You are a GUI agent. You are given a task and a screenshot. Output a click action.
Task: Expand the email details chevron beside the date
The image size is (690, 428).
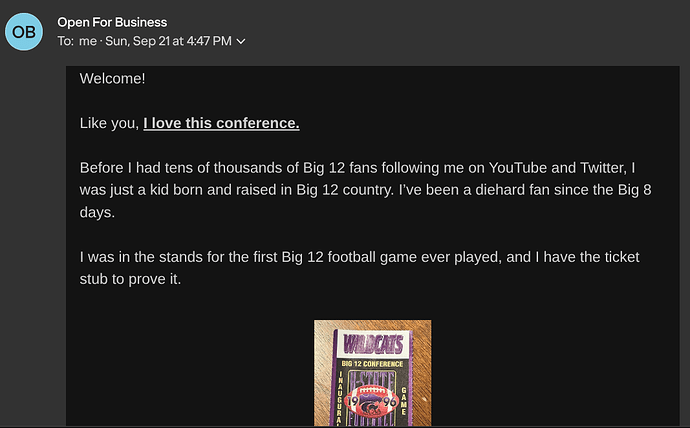[x=241, y=41]
